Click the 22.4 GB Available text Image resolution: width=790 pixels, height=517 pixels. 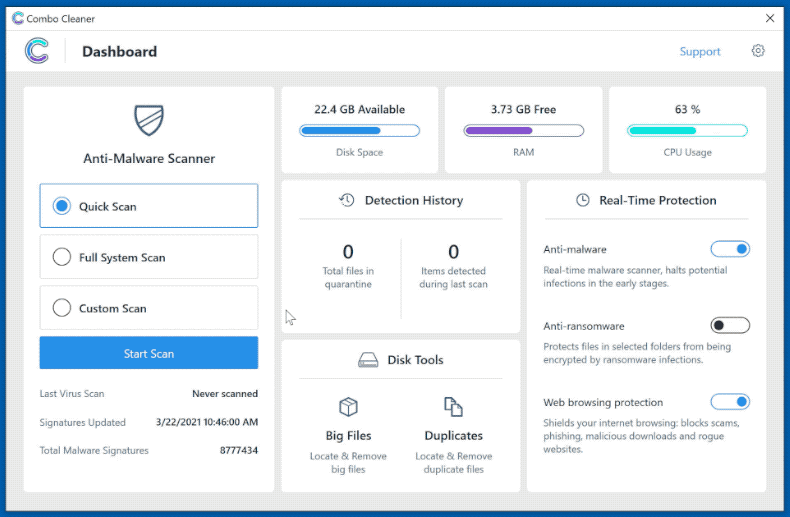pyautogui.click(x=359, y=109)
